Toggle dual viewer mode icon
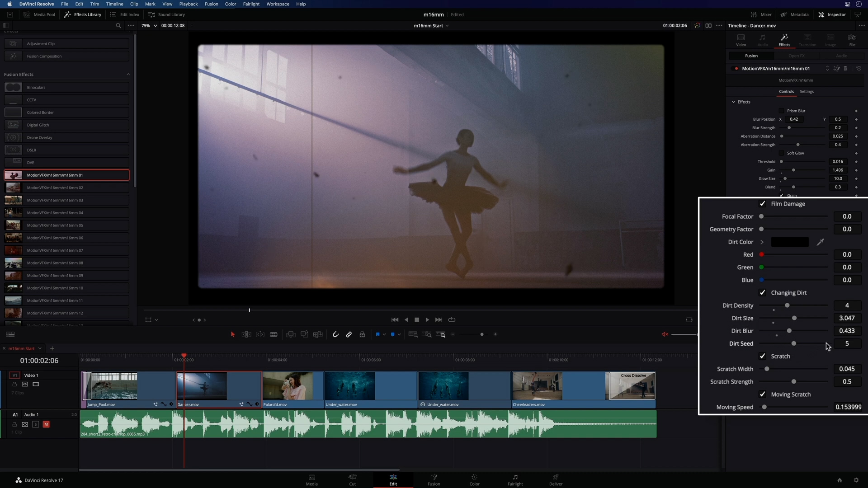868x488 pixels. click(x=708, y=26)
